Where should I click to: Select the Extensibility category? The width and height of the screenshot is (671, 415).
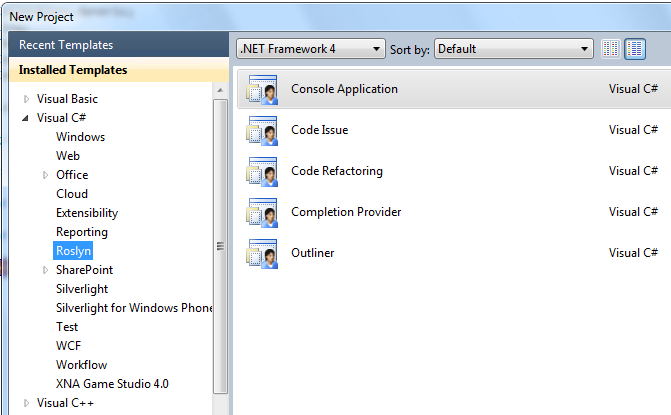pos(87,213)
